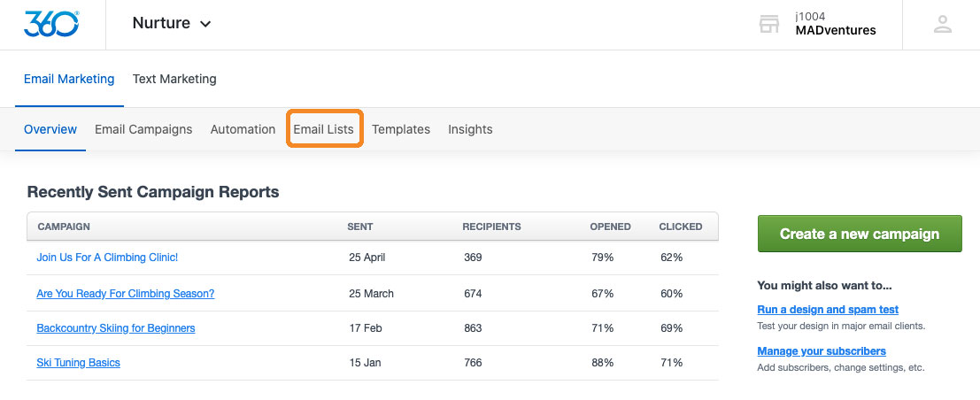Select the MADventures account name

tap(836, 30)
